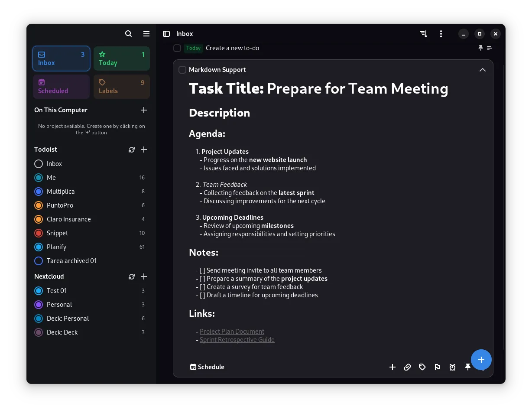This screenshot has height=413, width=532.
Task: Toggle the sidebar panel icon beside Inbox title
Action: coord(166,34)
